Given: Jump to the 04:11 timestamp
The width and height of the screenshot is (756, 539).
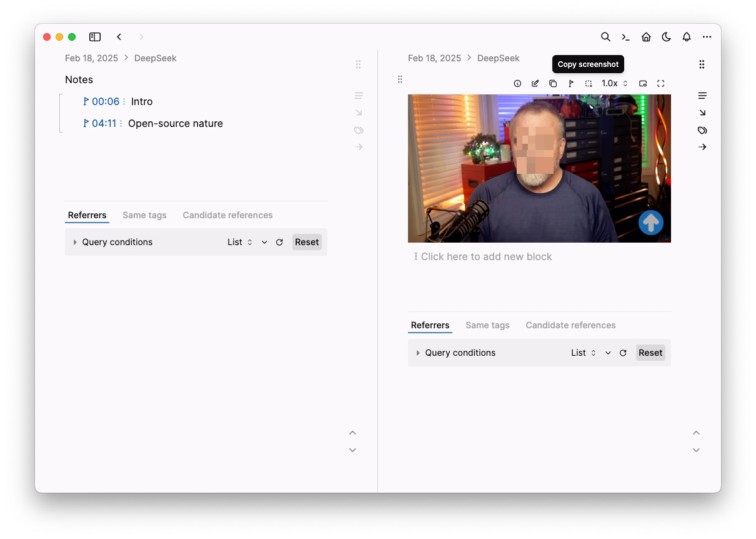Looking at the screenshot, I should click(104, 123).
